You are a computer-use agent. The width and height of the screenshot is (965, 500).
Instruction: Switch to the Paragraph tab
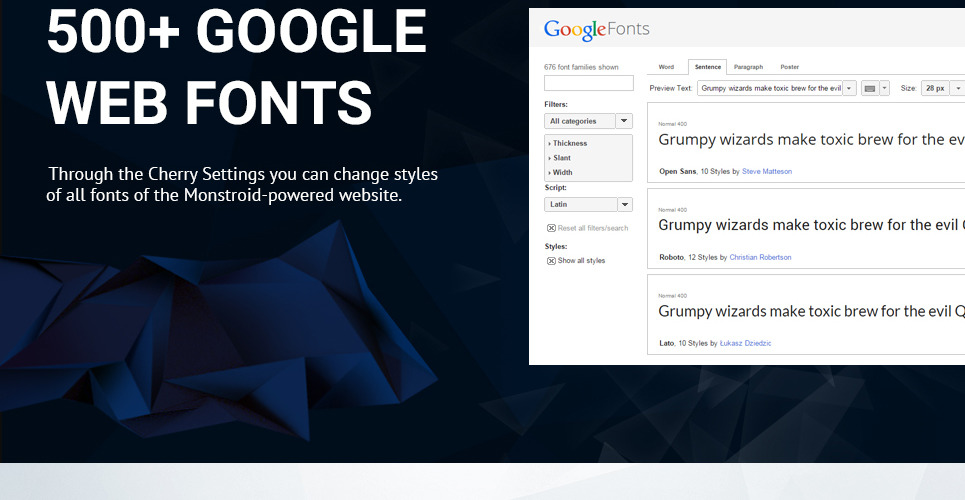(x=748, y=67)
